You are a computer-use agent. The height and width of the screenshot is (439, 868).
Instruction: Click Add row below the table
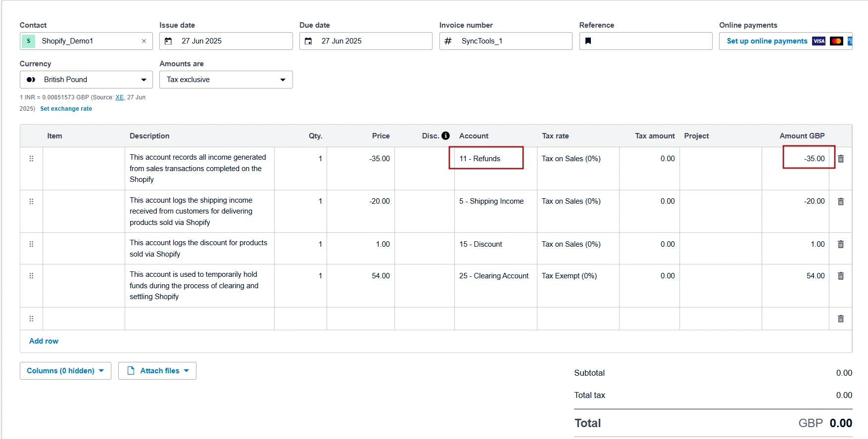click(x=44, y=341)
